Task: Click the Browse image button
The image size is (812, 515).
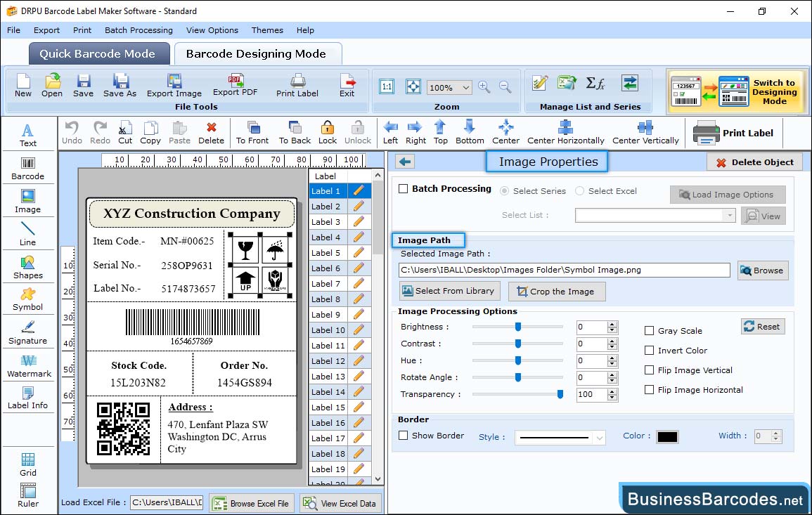Action: pyautogui.click(x=763, y=270)
